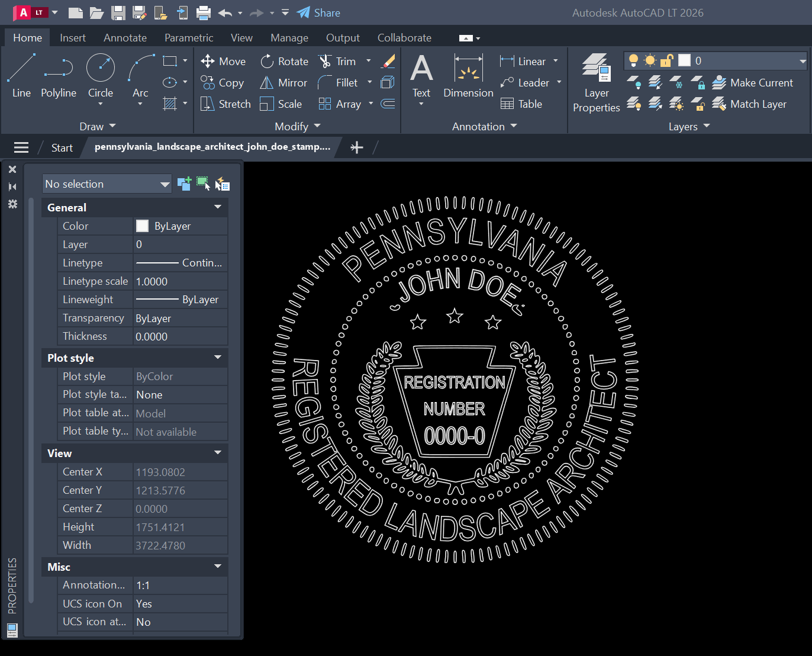Image resolution: width=812 pixels, height=656 pixels.
Task: Click the white color swatch in layer dropdown
Action: point(684,60)
